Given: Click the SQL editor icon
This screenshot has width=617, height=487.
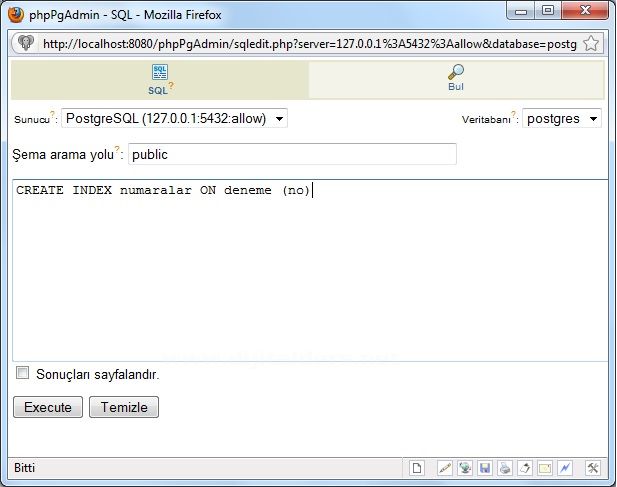Looking at the screenshot, I should tap(160, 72).
